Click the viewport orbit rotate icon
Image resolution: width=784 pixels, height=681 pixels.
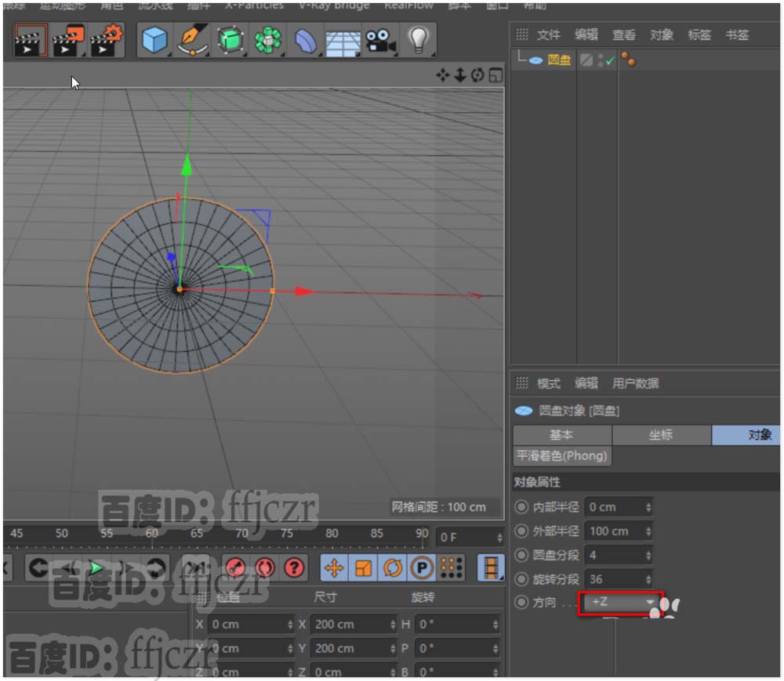coord(478,75)
